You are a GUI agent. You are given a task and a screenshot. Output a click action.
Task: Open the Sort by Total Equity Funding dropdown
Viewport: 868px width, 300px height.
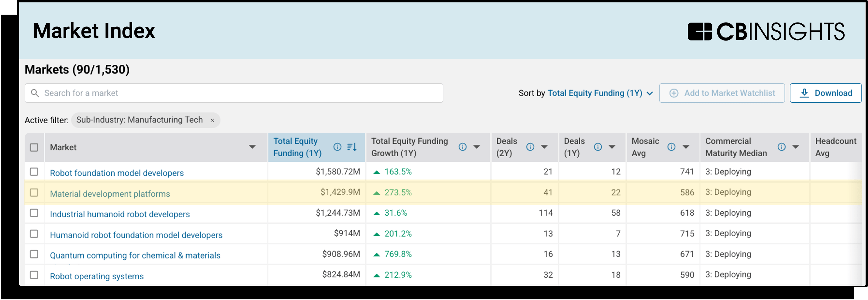click(x=600, y=93)
